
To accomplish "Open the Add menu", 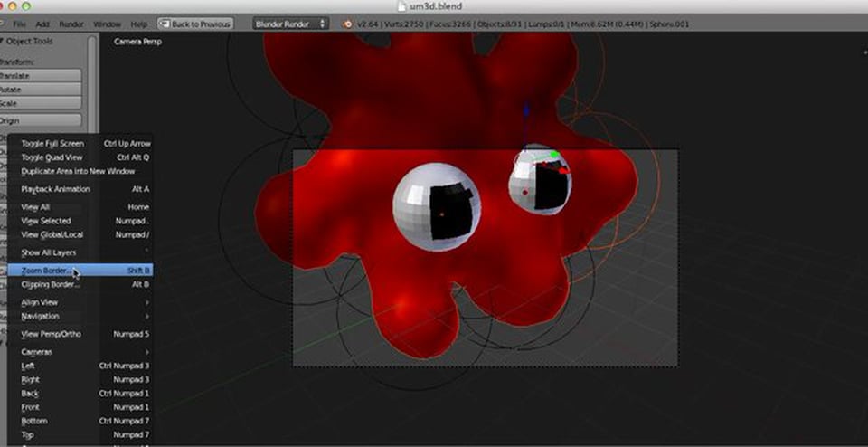I will click(x=42, y=24).
